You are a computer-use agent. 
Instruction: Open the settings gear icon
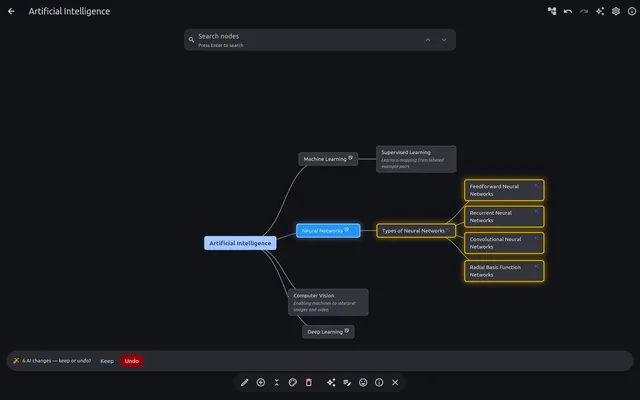point(616,11)
